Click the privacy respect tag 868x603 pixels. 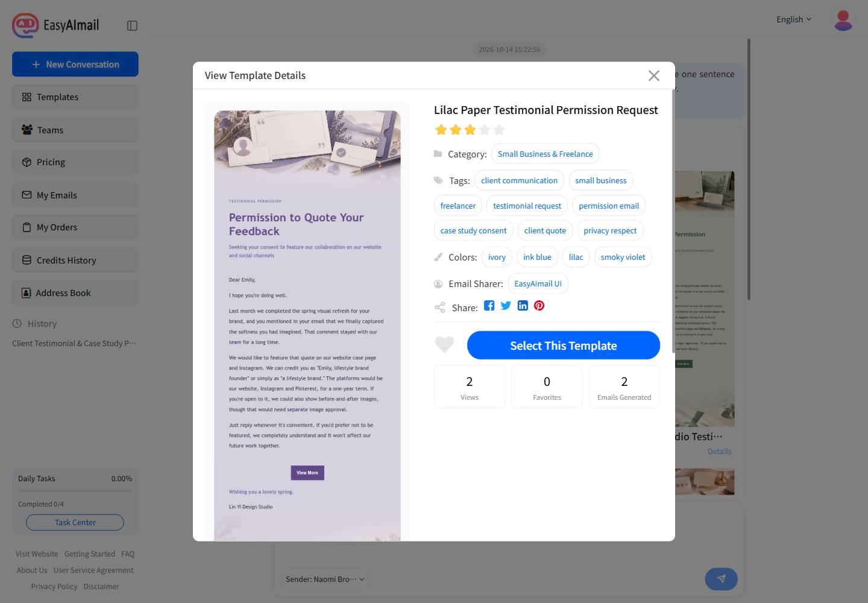click(610, 230)
